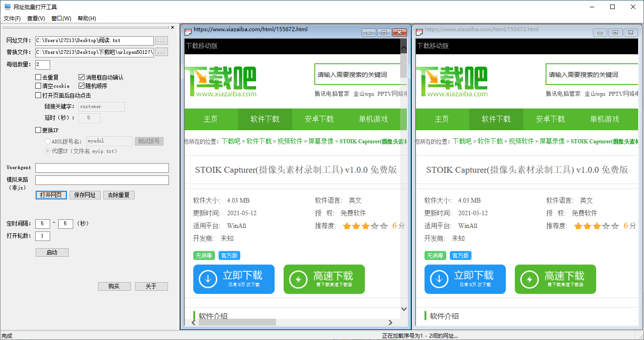Image resolution: width=644 pixels, height=340 pixels.
Task: Click the 购买 button
Action: tap(114, 287)
